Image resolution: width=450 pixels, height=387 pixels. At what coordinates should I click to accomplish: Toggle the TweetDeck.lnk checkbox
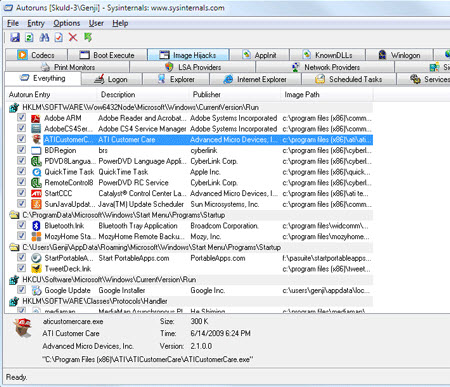pos(21,268)
